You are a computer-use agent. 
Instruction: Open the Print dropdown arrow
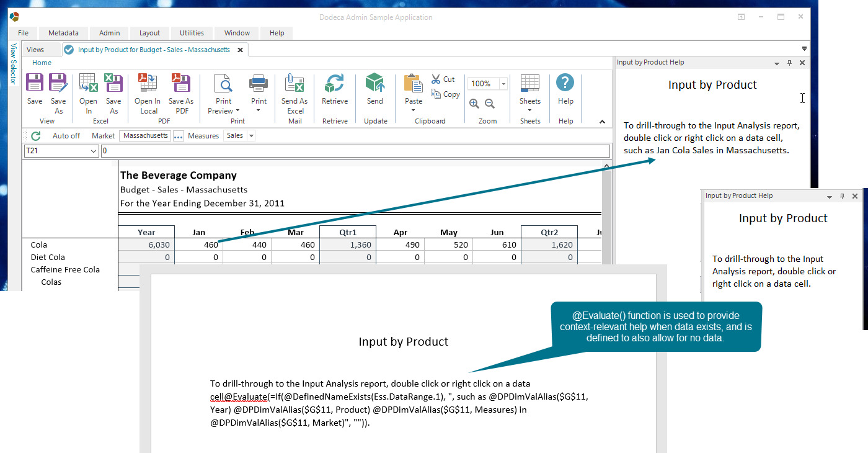click(x=259, y=111)
